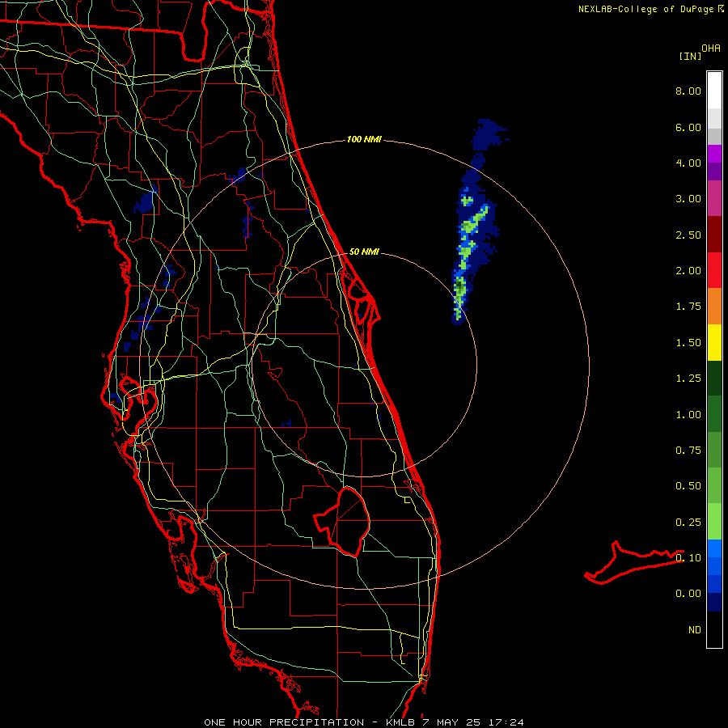Click the 0.75 legend value
Image resolution: width=728 pixels, height=728 pixels.
(x=688, y=451)
